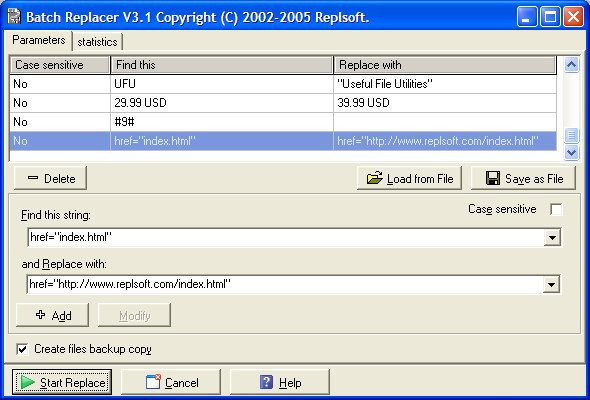
Task: Select the 29.99 USD cell
Action: [x=222, y=103]
